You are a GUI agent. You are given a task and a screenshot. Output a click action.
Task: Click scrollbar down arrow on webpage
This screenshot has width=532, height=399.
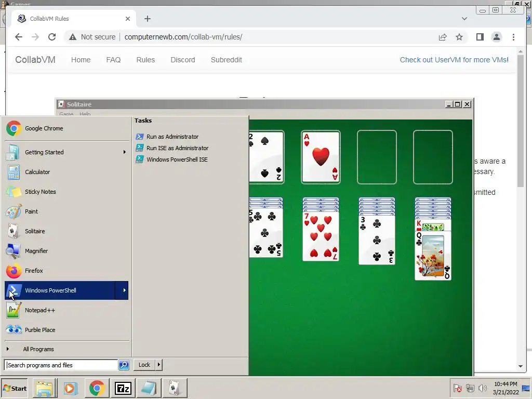tap(521, 366)
